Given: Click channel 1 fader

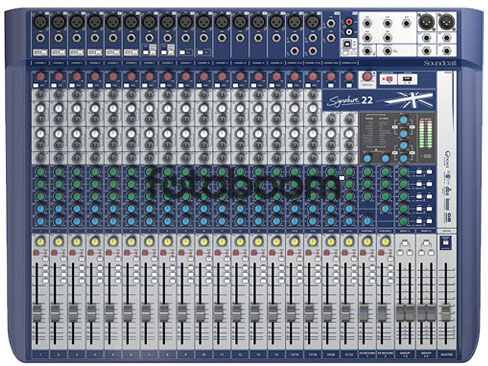Looking at the screenshot, I should pyautogui.click(x=37, y=313).
